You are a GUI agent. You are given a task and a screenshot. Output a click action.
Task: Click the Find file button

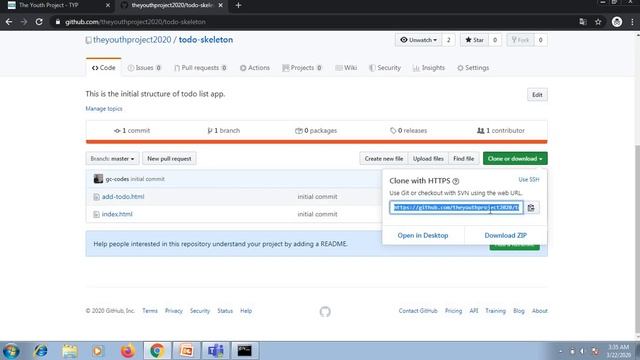464,158
